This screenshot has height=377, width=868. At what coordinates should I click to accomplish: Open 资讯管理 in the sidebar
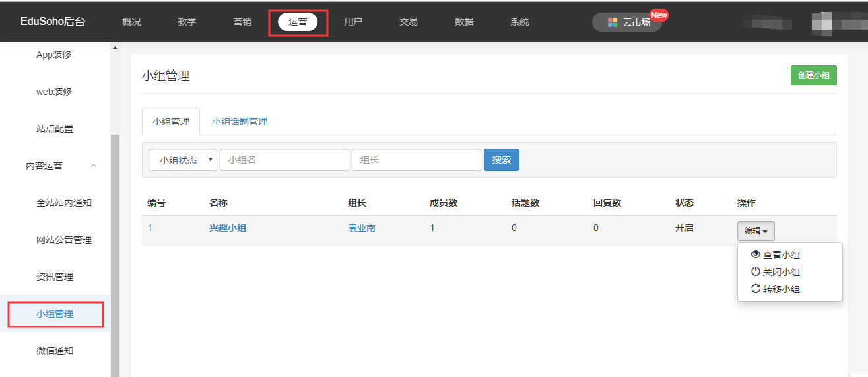[x=55, y=277]
